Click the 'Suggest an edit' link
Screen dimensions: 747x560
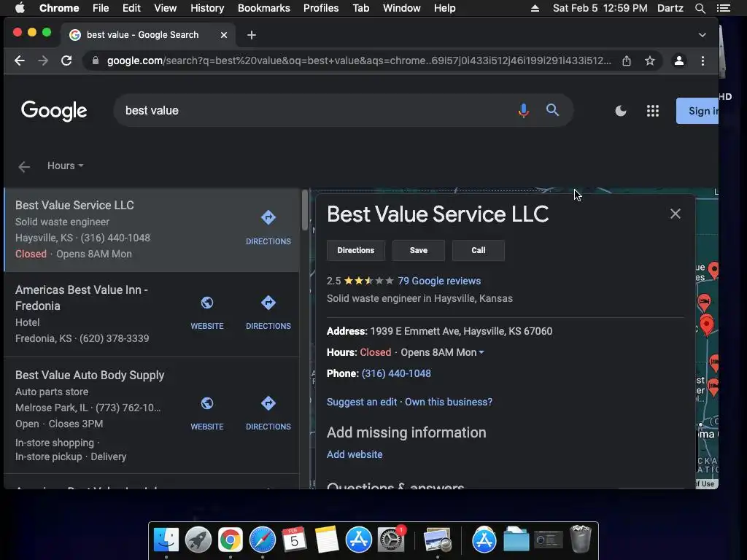point(362,402)
